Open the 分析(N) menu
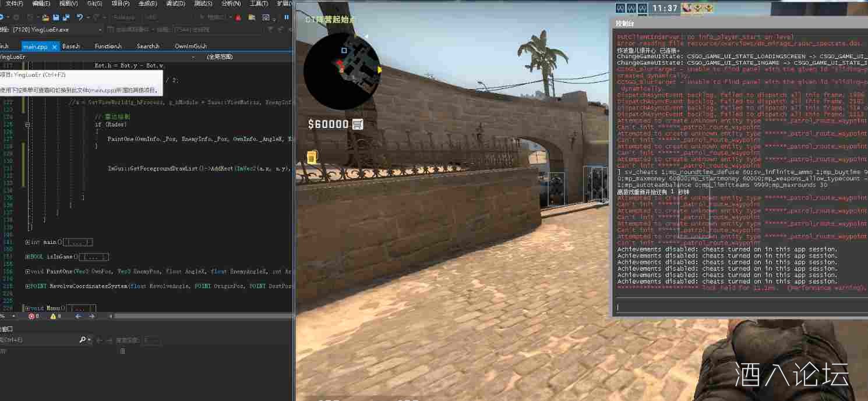The width and height of the screenshot is (868, 401). click(x=231, y=3)
